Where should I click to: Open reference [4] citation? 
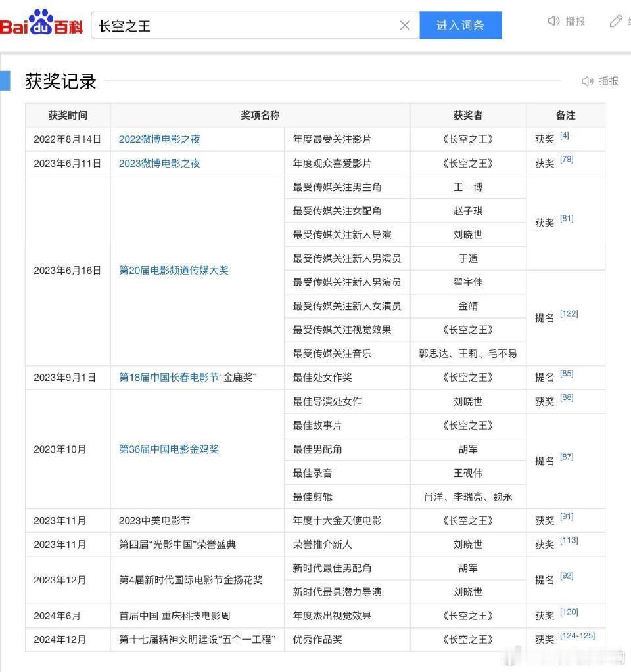564,135
